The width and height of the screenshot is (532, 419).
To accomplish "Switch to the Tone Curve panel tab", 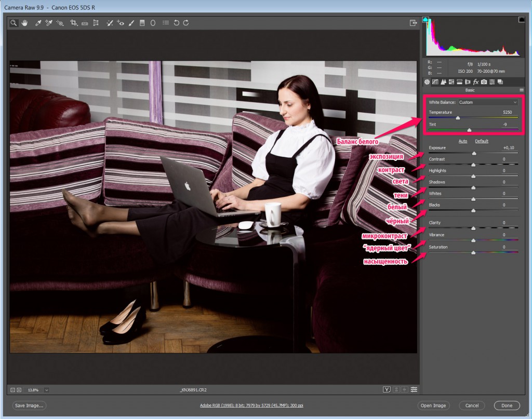I will click(435, 82).
